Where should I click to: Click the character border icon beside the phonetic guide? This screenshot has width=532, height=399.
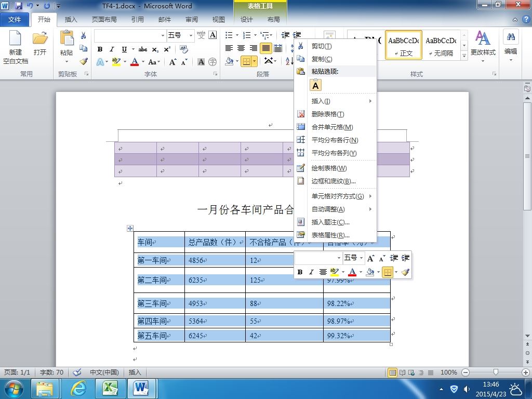212,35
